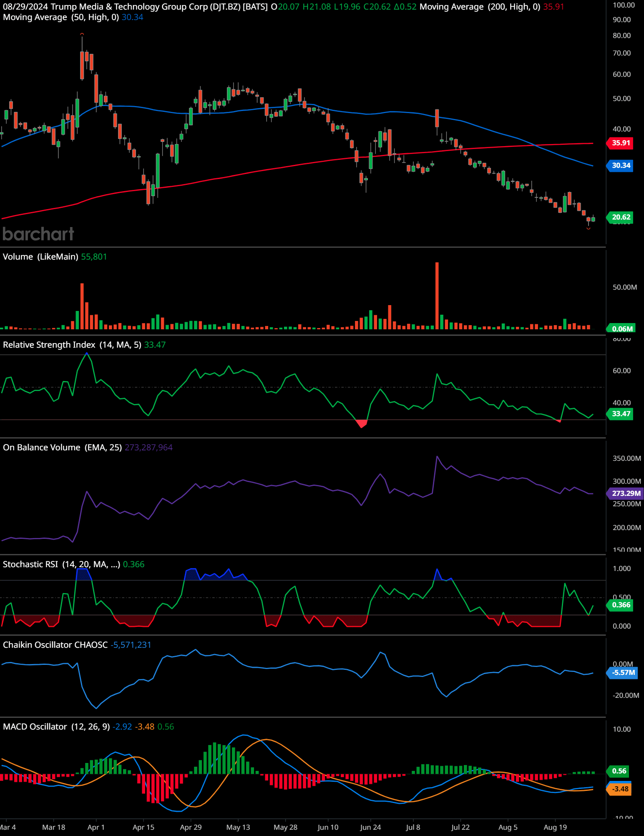Click the Jul 22 date label

pyautogui.click(x=460, y=827)
